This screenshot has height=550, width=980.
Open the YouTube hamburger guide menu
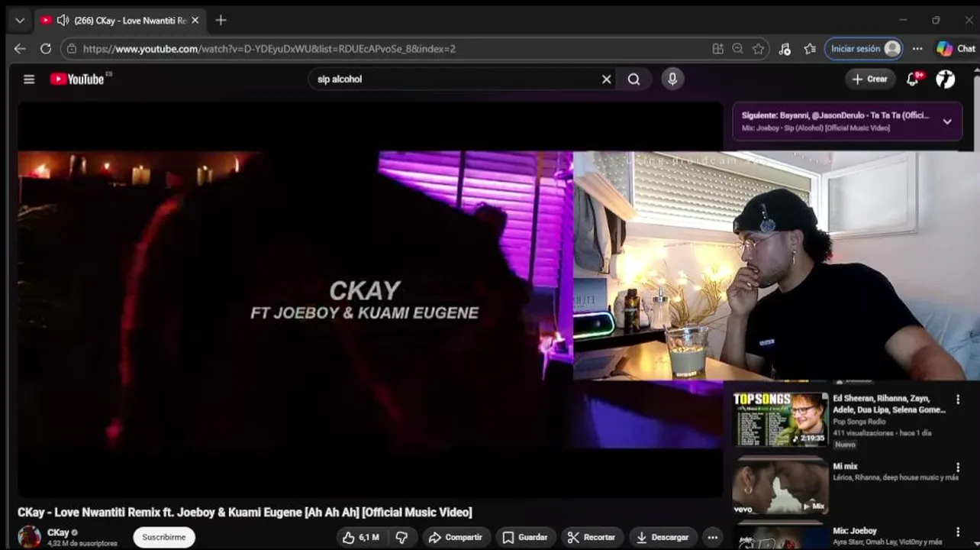(29, 79)
